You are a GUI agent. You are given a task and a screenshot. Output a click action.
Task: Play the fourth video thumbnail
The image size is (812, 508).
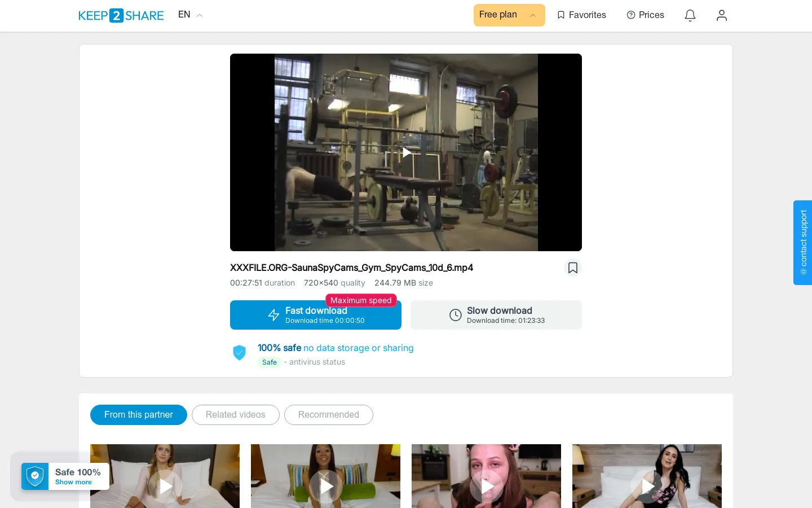[647, 486]
